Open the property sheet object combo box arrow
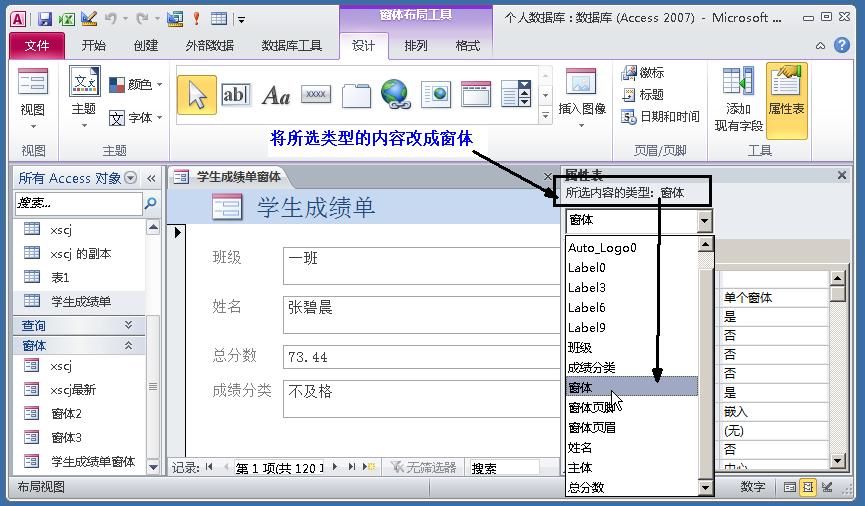 pos(704,221)
